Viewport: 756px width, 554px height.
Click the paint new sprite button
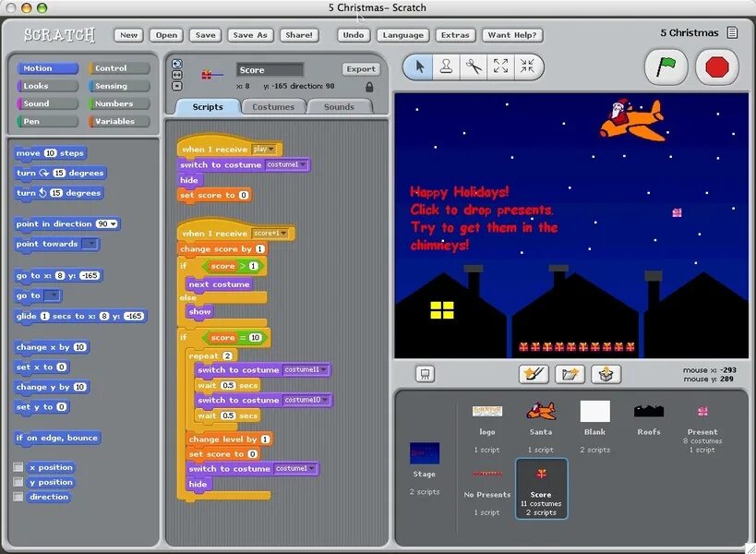[534, 374]
